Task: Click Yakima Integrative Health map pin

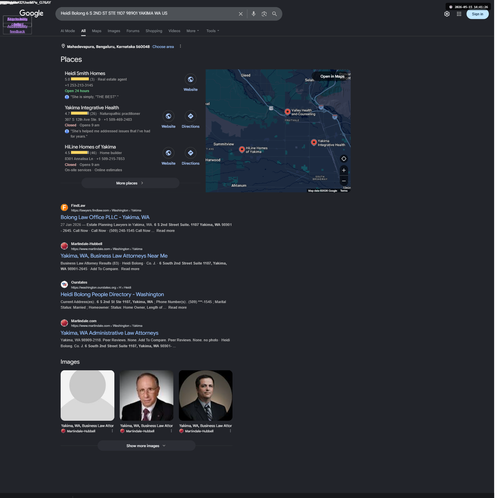Action: tap(314, 142)
